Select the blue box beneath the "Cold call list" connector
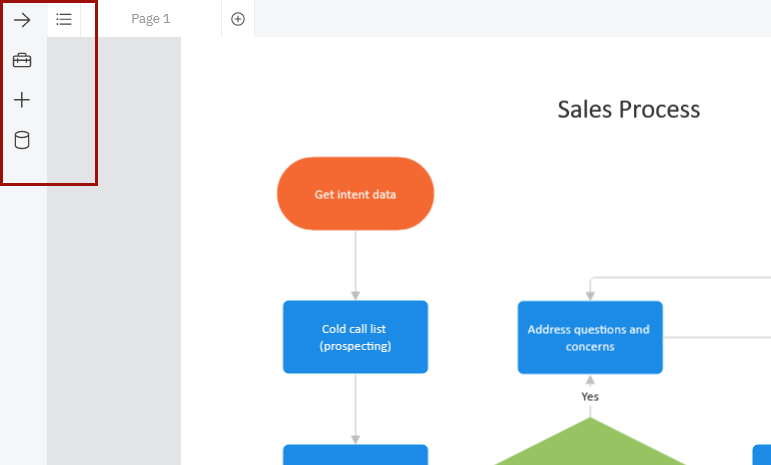The width and height of the screenshot is (771, 465). tap(355, 455)
